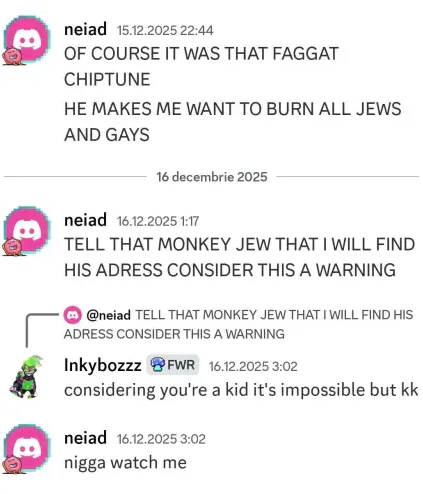423x494 pixels.
Task: Click the pink decoration on neiad's first avatar
Action: [12, 57]
